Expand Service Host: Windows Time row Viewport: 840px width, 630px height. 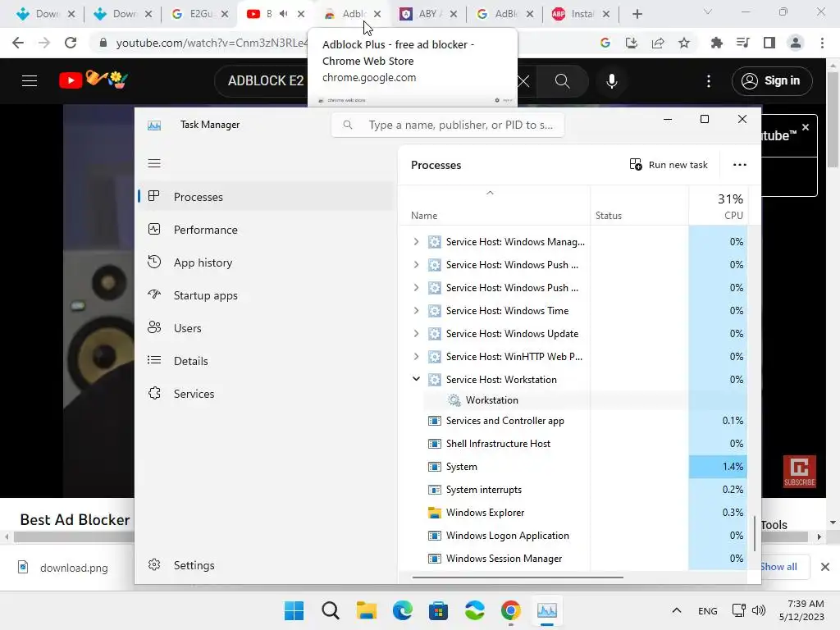click(x=416, y=311)
